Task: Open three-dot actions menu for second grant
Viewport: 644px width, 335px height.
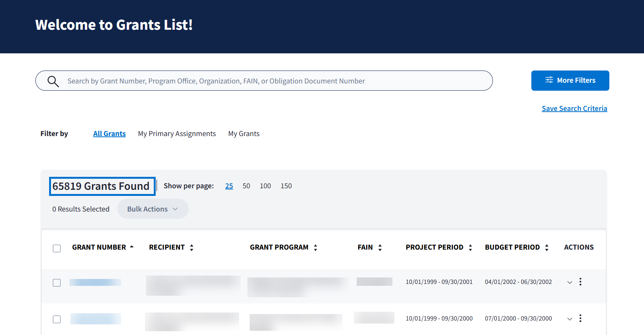Action: pyautogui.click(x=580, y=318)
